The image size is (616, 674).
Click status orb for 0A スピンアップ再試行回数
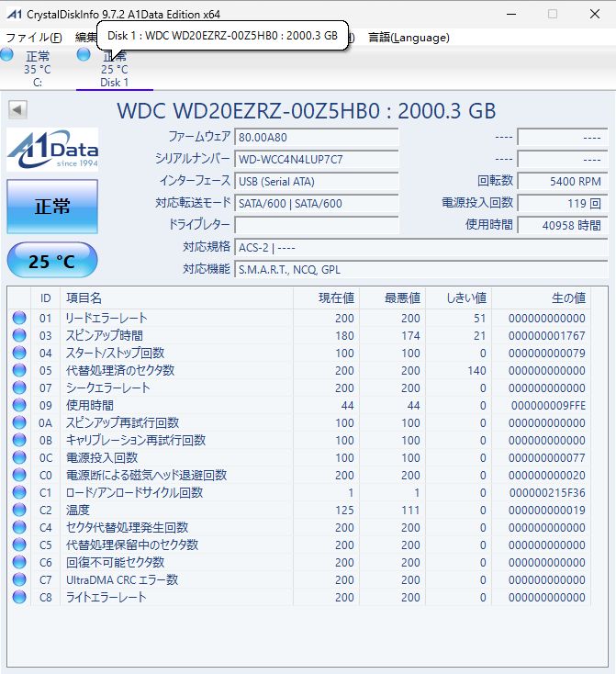pyautogui.click(x=19, y=422)
